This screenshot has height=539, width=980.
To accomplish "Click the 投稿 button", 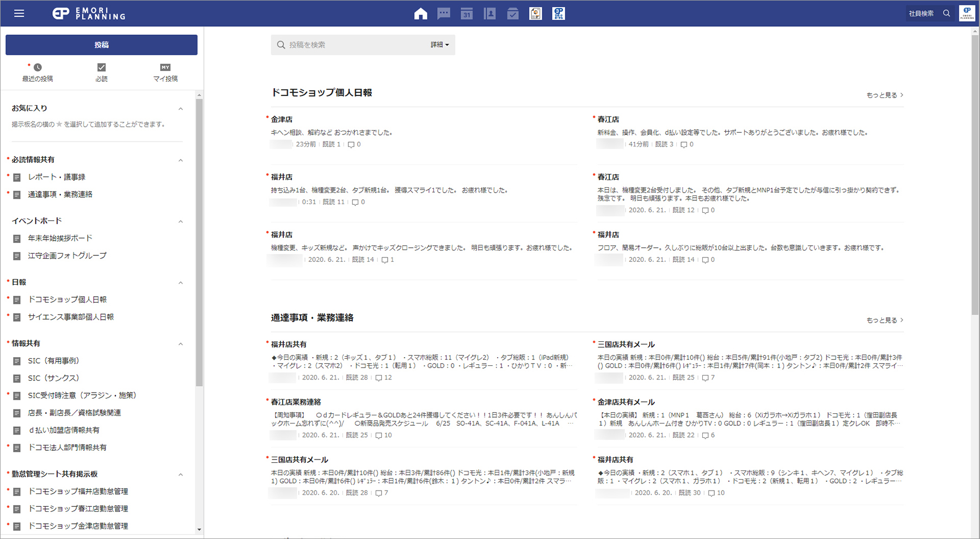I will click(x=101, y=45).
